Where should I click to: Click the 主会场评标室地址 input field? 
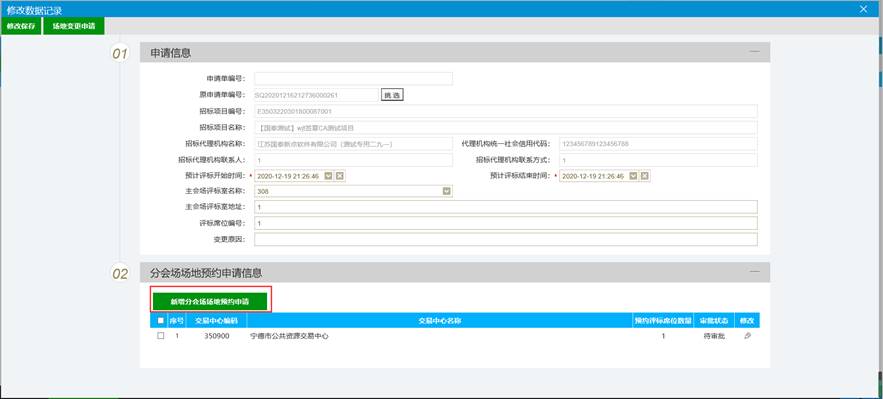pyautogui.click(x=506, y=208)
